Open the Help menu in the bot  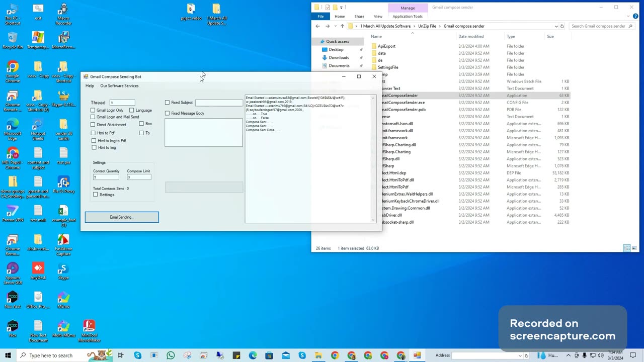coord(90,86)
